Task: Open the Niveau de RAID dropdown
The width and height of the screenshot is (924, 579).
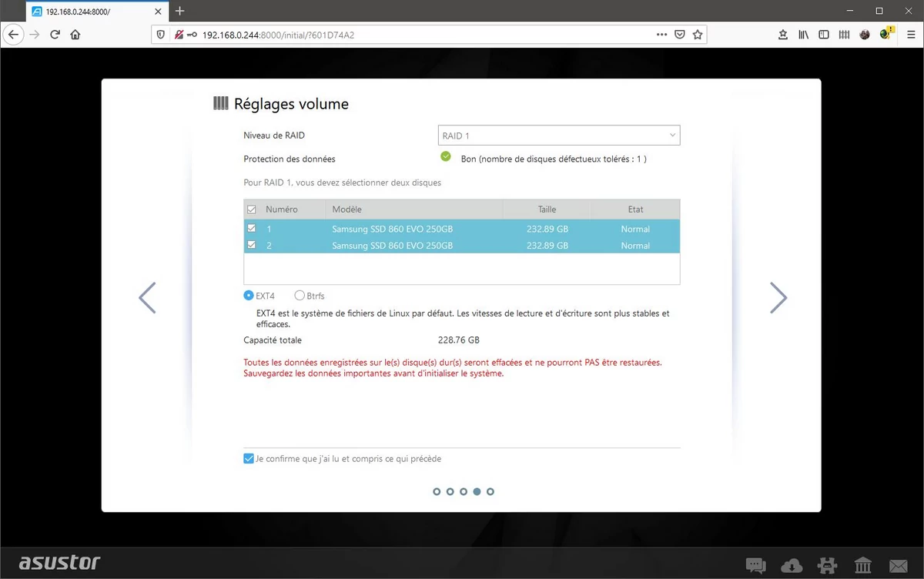Action: pyautogui.click(x=559, y=136)
